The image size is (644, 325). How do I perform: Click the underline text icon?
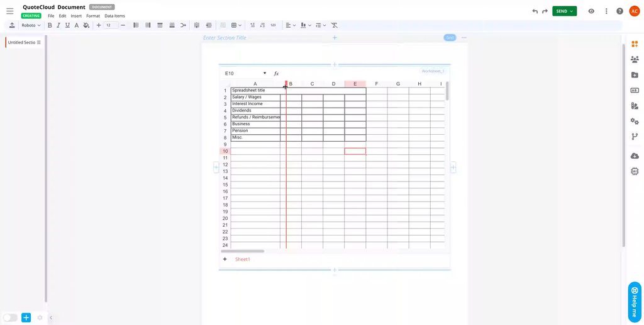67,25
